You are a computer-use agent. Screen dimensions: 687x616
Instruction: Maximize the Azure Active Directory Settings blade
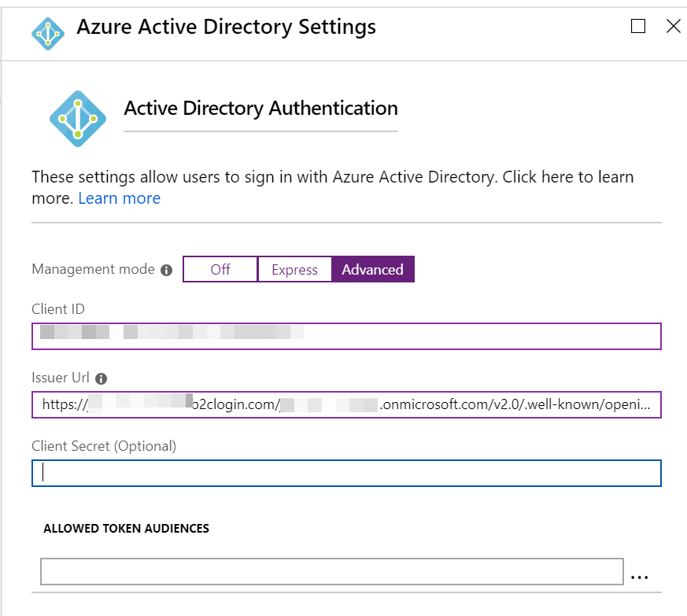[638, 26]
